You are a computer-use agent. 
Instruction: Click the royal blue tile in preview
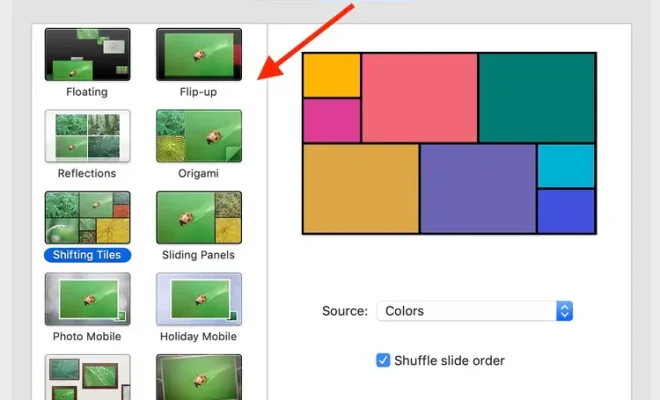(566, 211)
